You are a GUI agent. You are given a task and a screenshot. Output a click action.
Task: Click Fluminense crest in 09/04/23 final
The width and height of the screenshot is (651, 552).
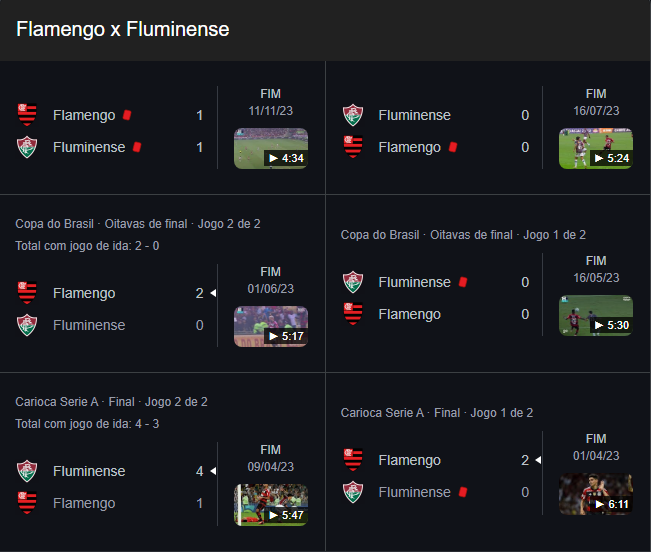click(x=27, y=471)
